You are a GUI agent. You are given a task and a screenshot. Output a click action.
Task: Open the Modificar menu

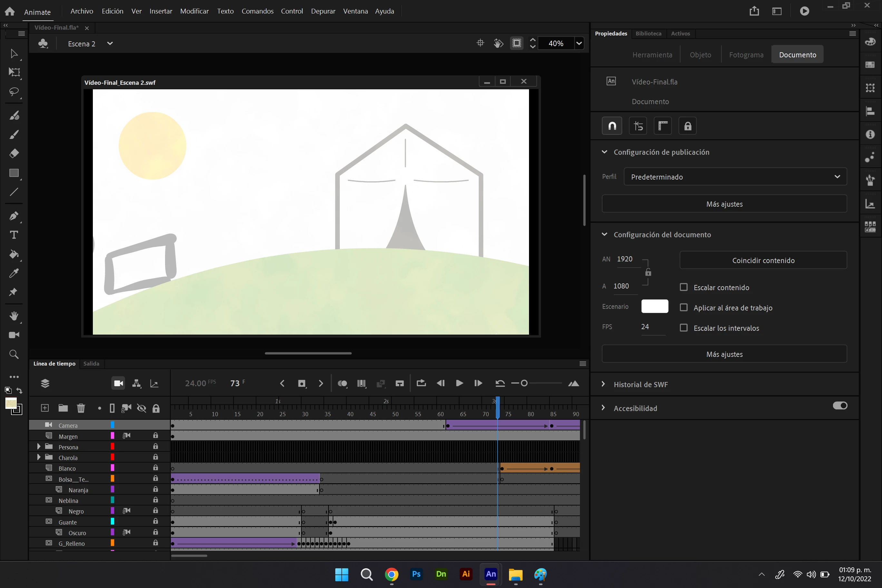(194, 11)
